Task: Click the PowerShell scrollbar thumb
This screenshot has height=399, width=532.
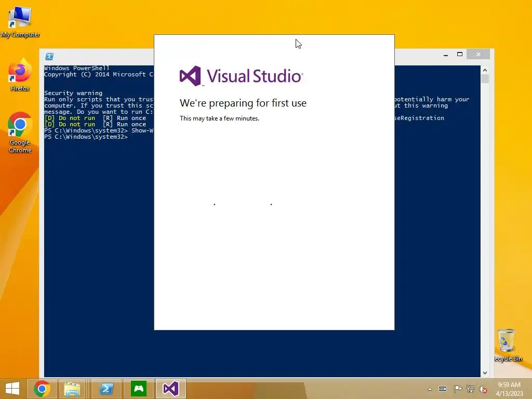Action: coord(485,79)
